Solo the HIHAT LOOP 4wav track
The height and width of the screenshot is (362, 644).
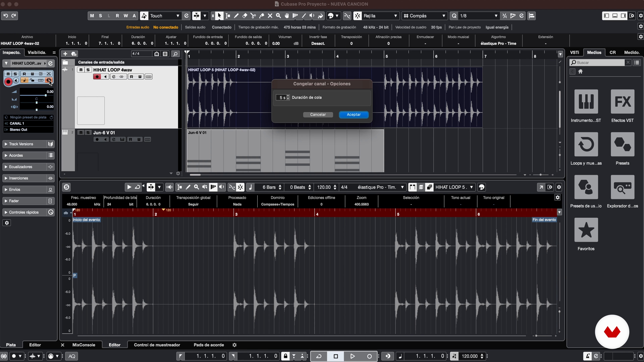88,70
